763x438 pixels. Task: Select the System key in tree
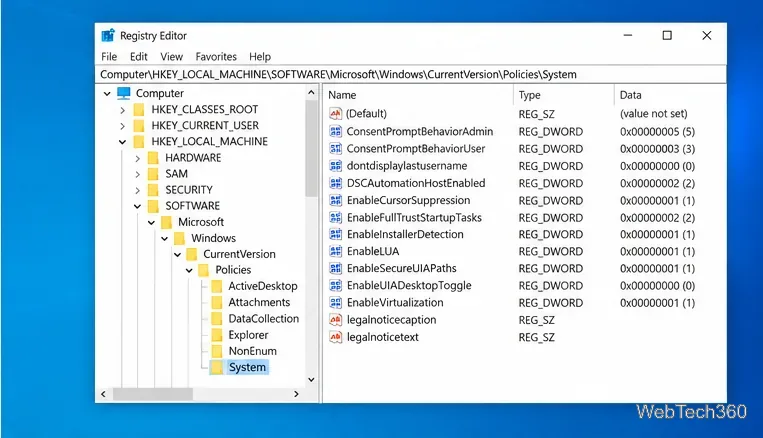247,367
